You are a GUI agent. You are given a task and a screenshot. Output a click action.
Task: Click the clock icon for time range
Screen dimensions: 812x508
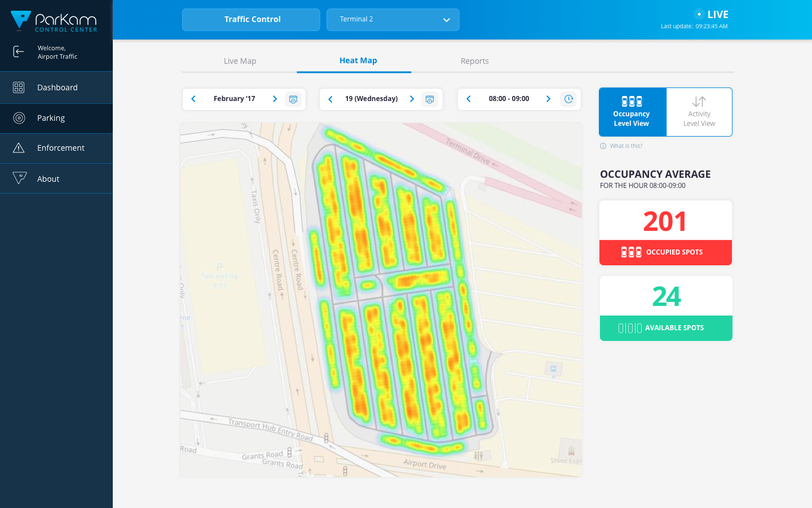click(x=568, y=99)
